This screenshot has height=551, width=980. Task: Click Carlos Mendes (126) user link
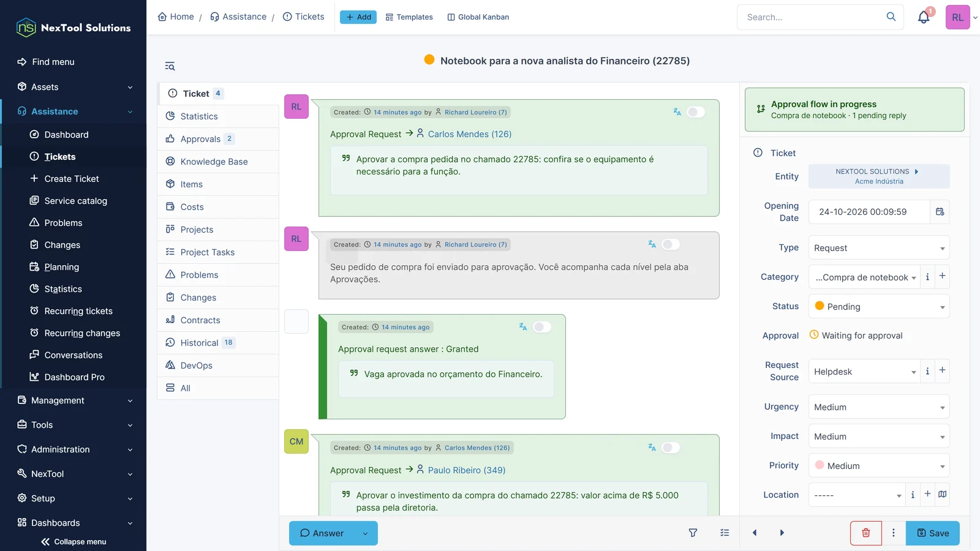(469, 134)
